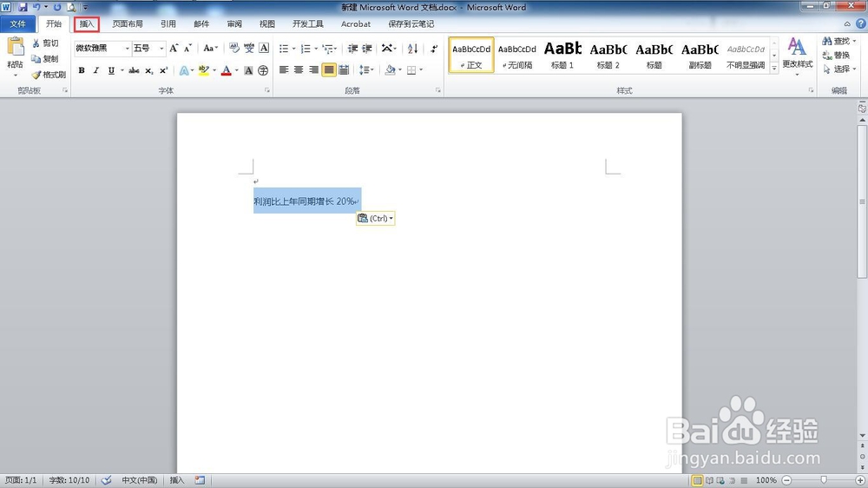Open the 文件 File tab
Screen dimensions: 868x488
click(x=17, y=23)
